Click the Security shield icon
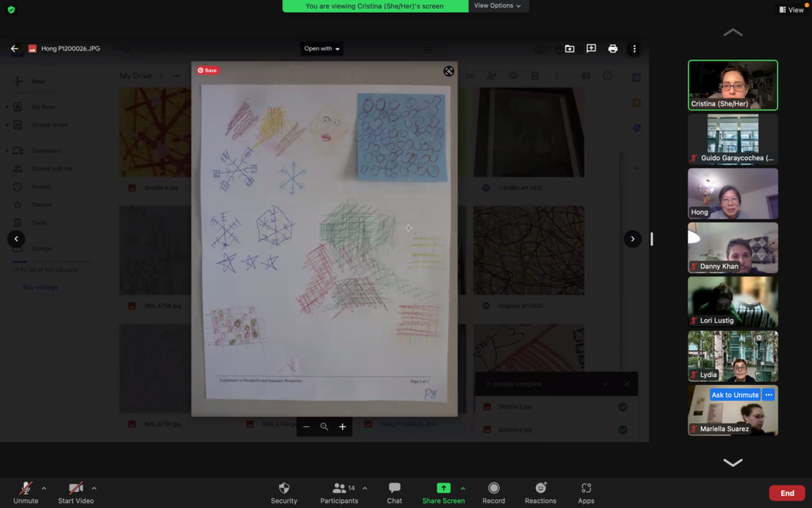The height and width of the screenshot is (508, 812). click(x=284, y=488)
